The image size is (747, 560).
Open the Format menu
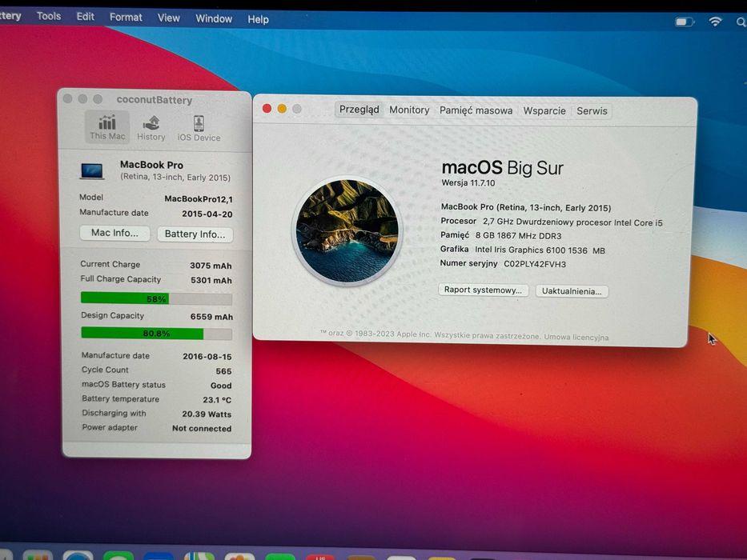pos(126,18)
